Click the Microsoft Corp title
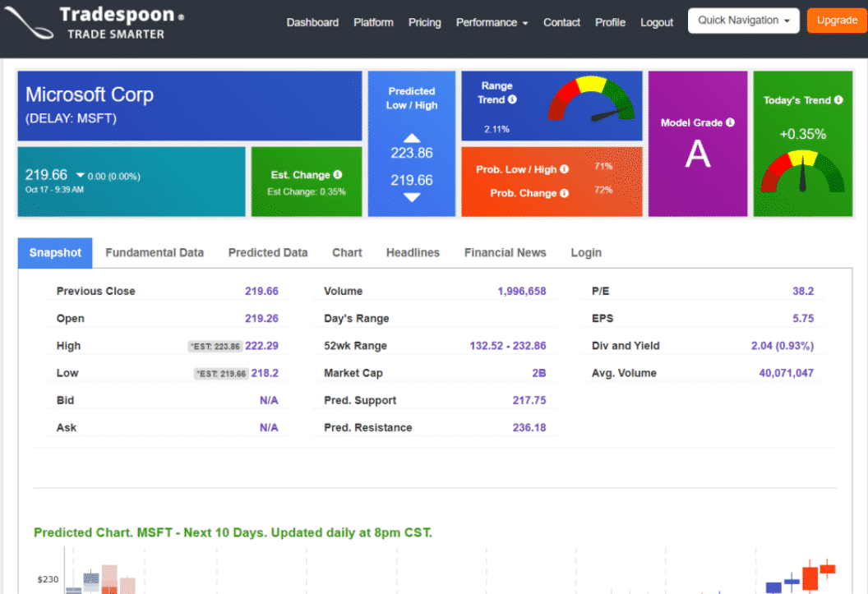The width and height of the screenshot is (868, 594). point(90,94)
